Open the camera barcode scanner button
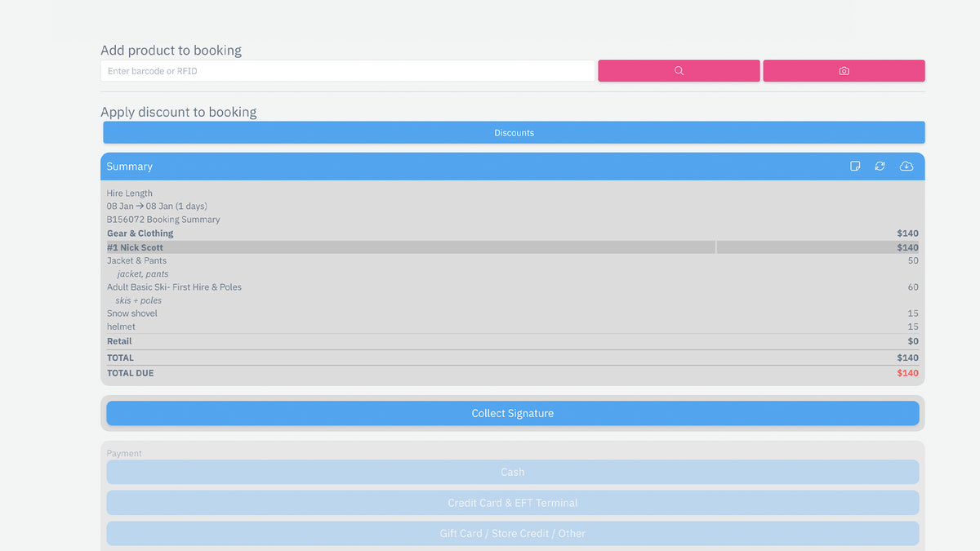Viewport: 980px width, 551px height. tap(844, 71)
